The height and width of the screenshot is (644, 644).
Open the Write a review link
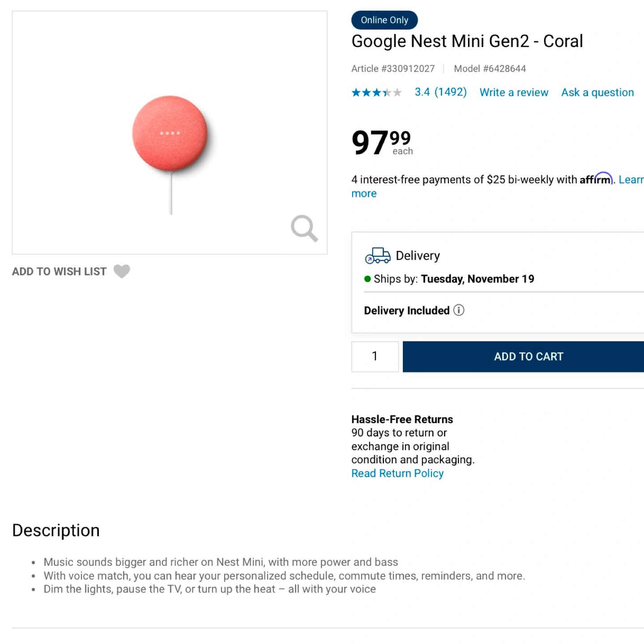pyautogui.click(x=514, y=93)
